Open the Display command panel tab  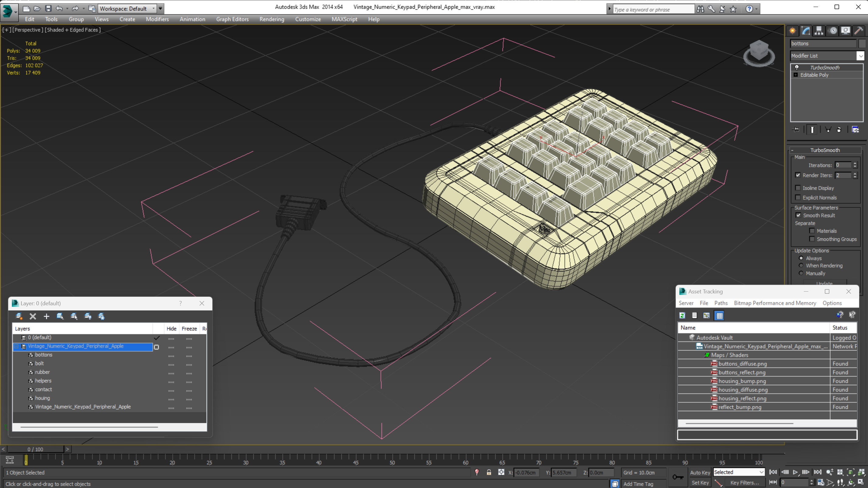point(846,31)
